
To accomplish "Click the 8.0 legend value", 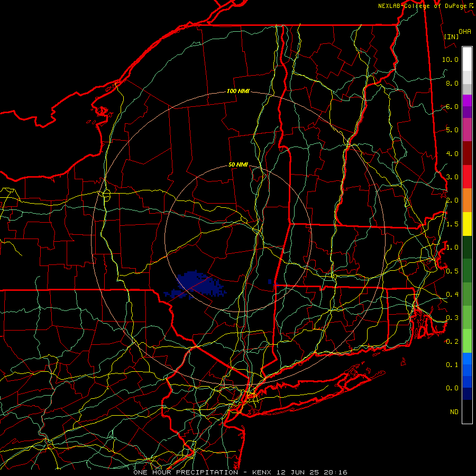I will (x=452, y=83).
